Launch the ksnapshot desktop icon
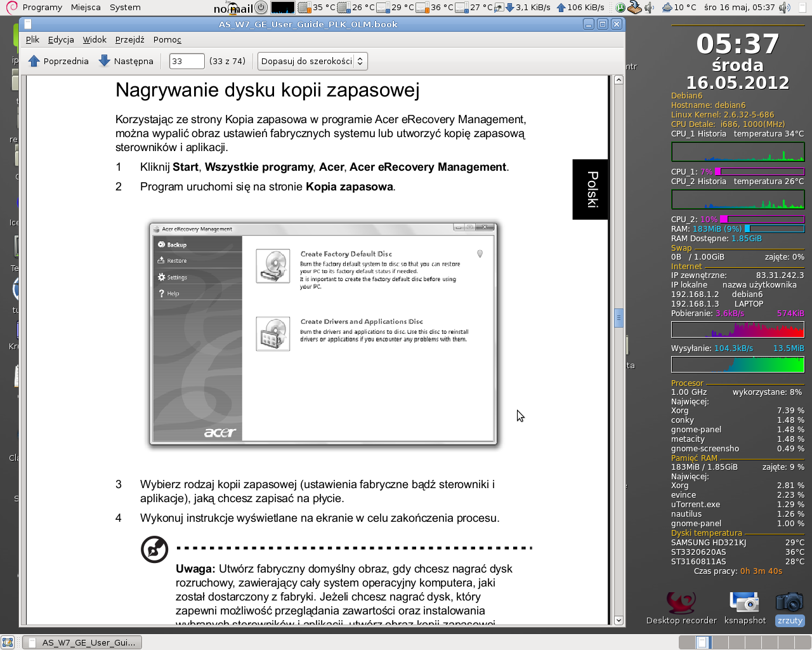Viewport: 812px width, 650px height. point(745,608)
